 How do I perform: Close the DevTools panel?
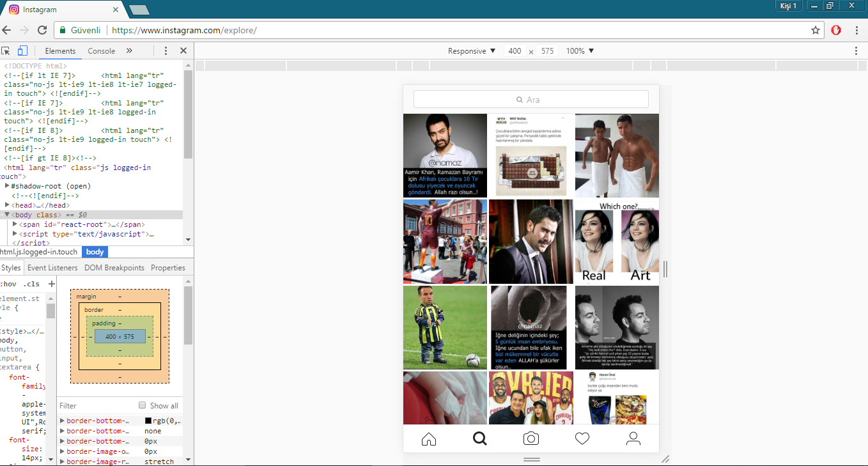[183, 50]
